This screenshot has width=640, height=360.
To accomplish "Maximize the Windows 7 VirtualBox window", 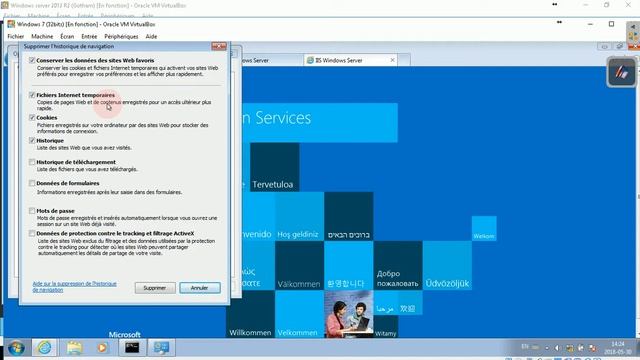I will 611,24.
